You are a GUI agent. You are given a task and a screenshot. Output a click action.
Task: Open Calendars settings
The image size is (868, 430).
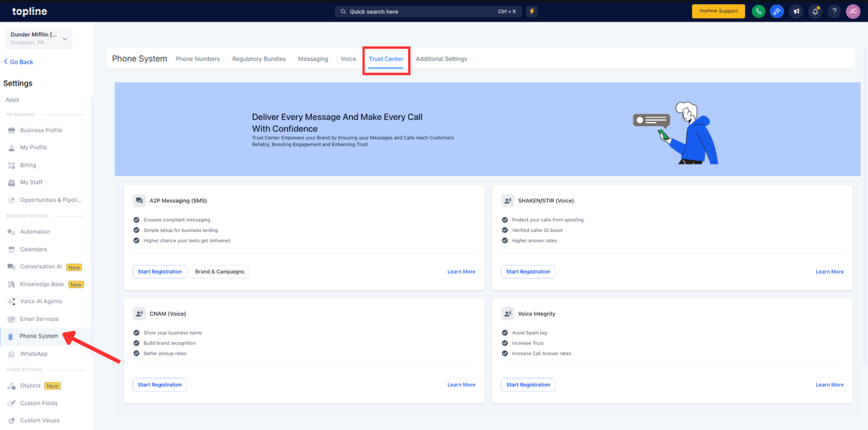click(34, 249)
